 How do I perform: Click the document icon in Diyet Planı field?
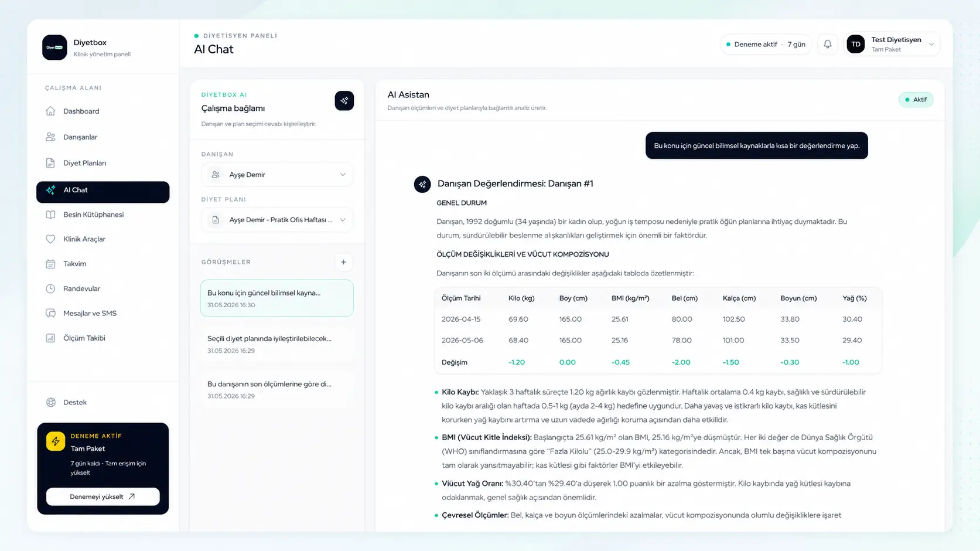tap(216, 220)
